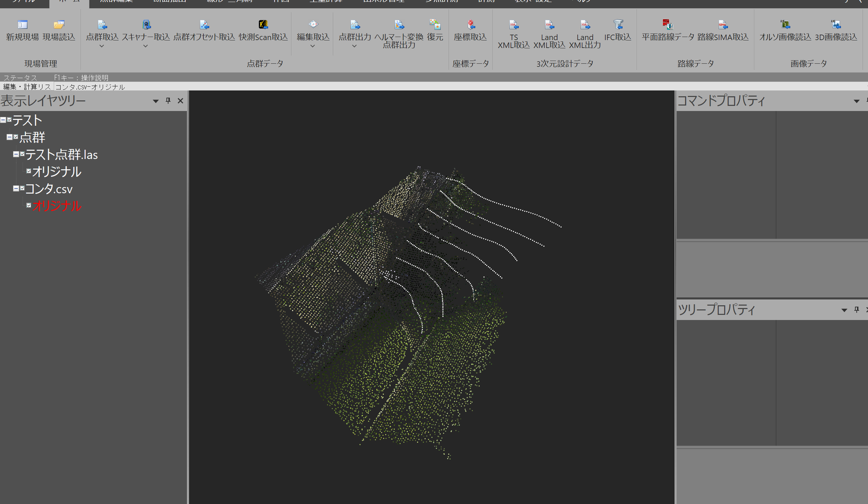
Task: Toggle オリジナル checkbox under テスト点群.las
Action: pyautogui.click(x=28, y=171)
